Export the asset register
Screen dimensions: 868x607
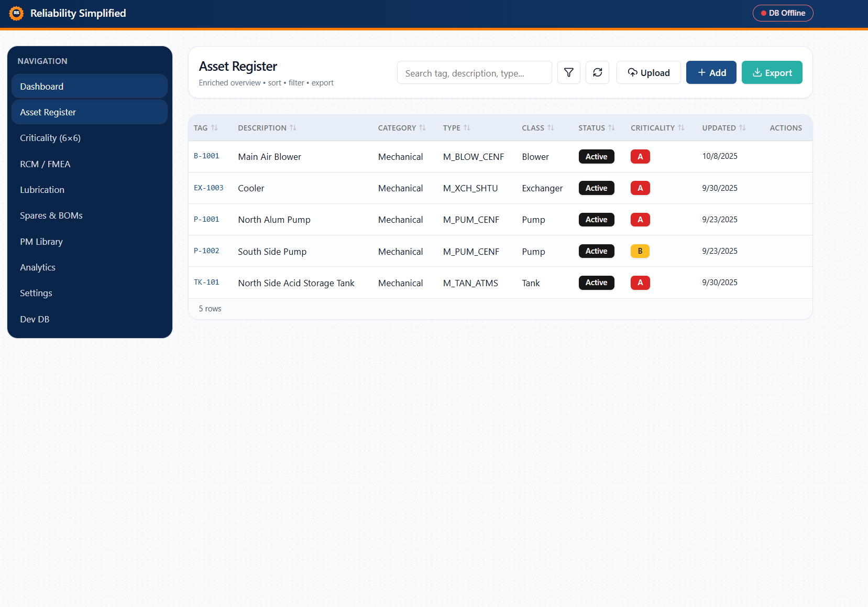pos(772,72)
